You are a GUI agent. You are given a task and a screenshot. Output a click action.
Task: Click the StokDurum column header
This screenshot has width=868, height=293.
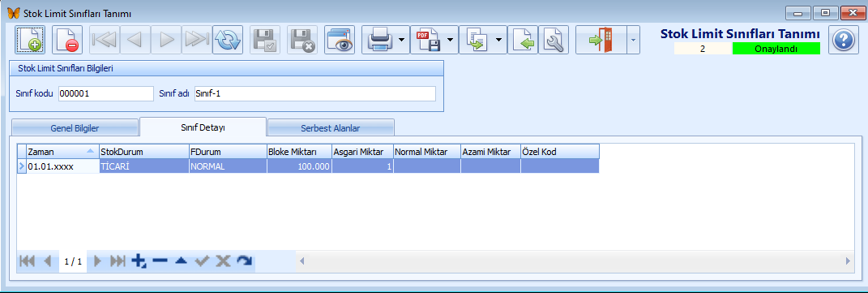pos(144,151)
